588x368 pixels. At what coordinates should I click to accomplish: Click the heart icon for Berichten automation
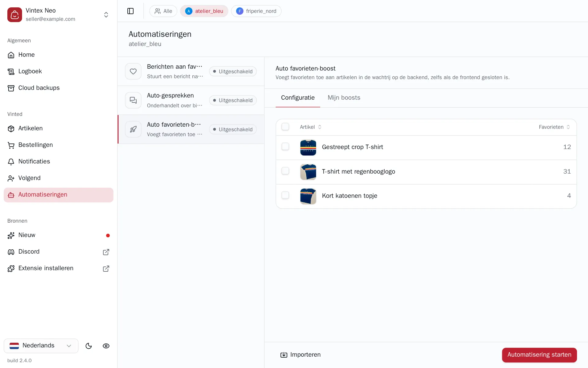(133, 71)
